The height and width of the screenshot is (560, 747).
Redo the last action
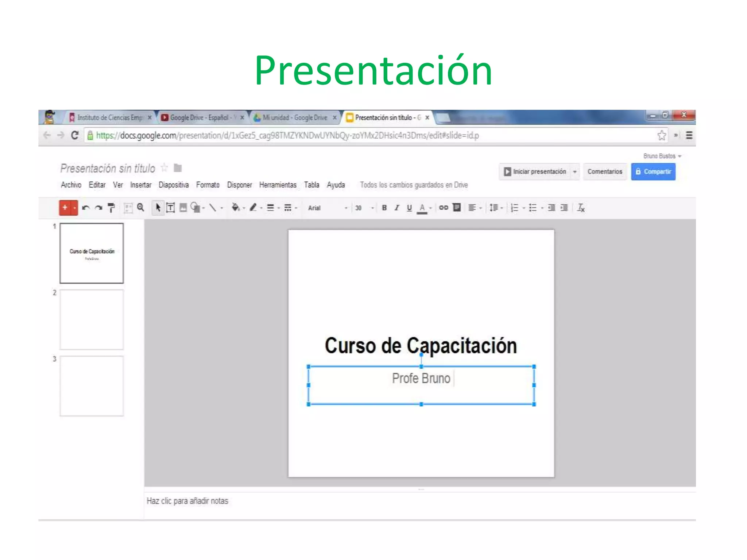[x=98, y=208]
